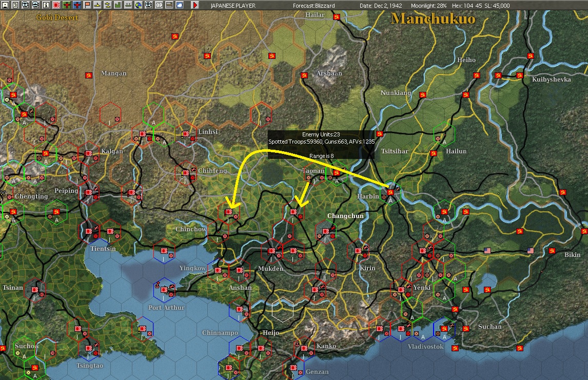Click the white-outlined hex north of Heijo

click(282, 310)
